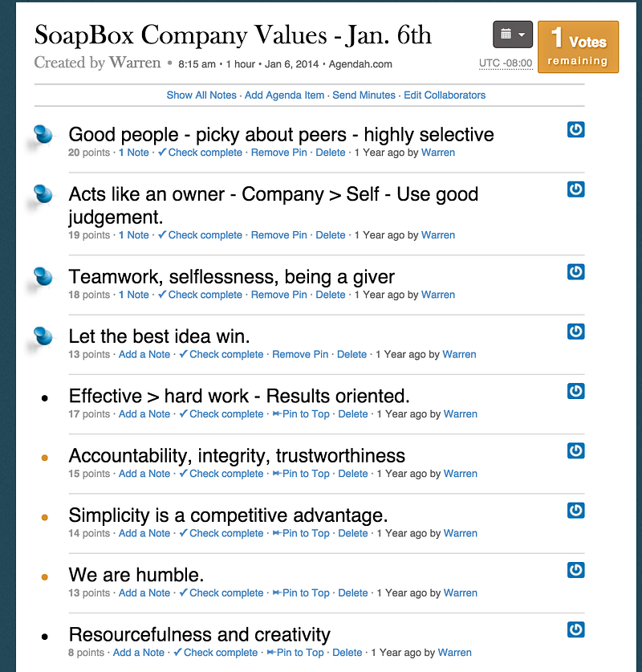Click timer icon for Let the best idea win
642x672 pixels.
point(575,332)
